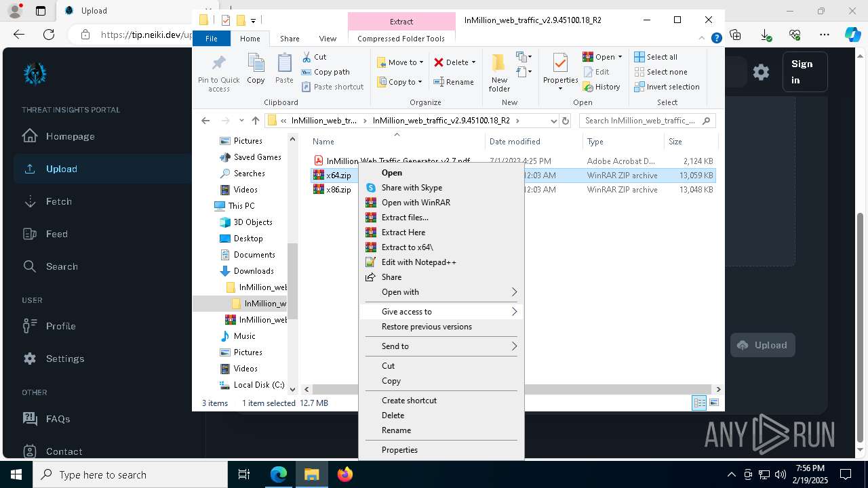Go back in File Explorer navigation
This screenshot has height=488, width=868.
tap(205, 121)
